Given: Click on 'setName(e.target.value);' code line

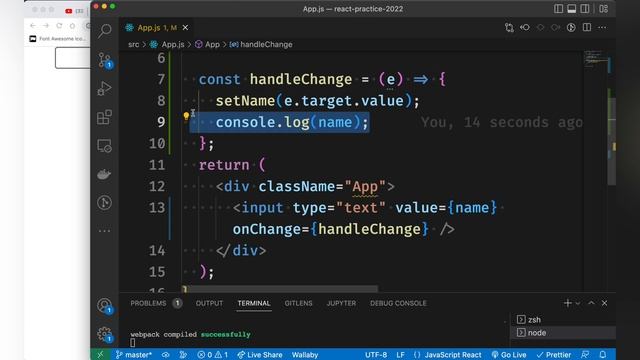Looking at the screenshot, I should pyautogui.click(x=317, y=100).
